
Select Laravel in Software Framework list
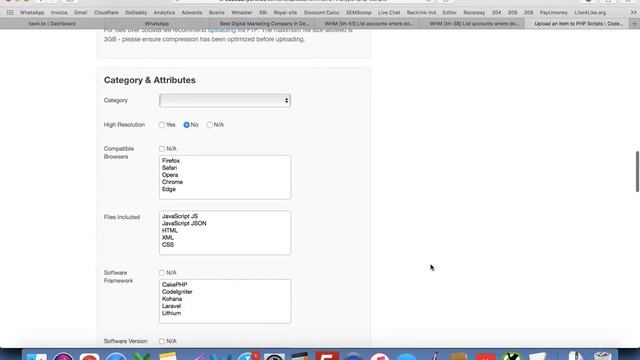point(171,306)
